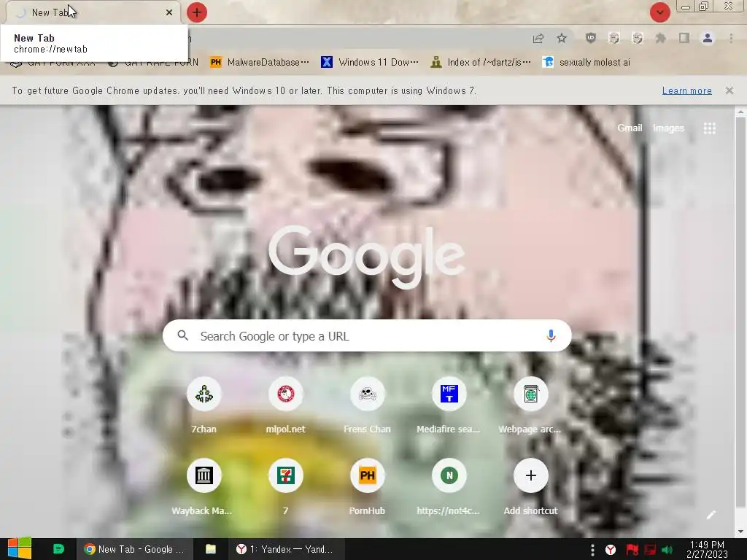Bookmark this page with the star icon
Image resolution: width=747 pixels, height=560 pixels.
pyautogui.click(x=562, y=38)
